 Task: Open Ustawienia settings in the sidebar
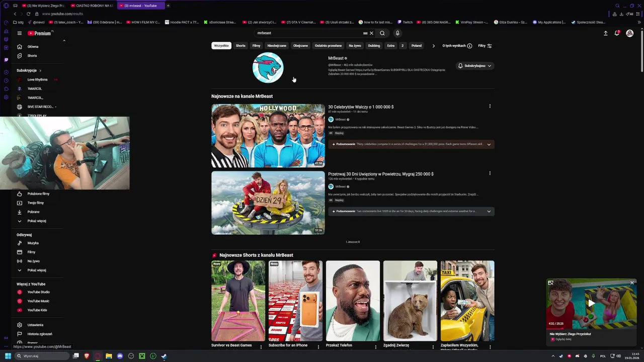[x=35, y=325]
